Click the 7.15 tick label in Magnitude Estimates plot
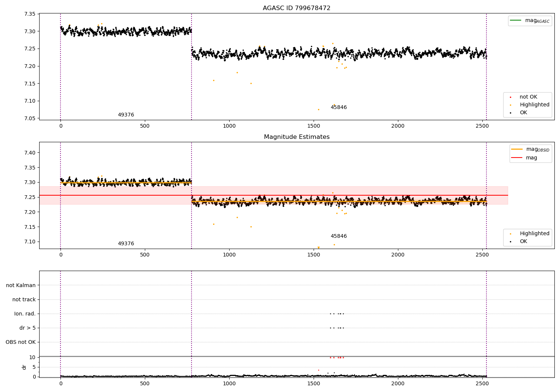The height and width of the screenshot is (392, 560). tap(29, 227)
